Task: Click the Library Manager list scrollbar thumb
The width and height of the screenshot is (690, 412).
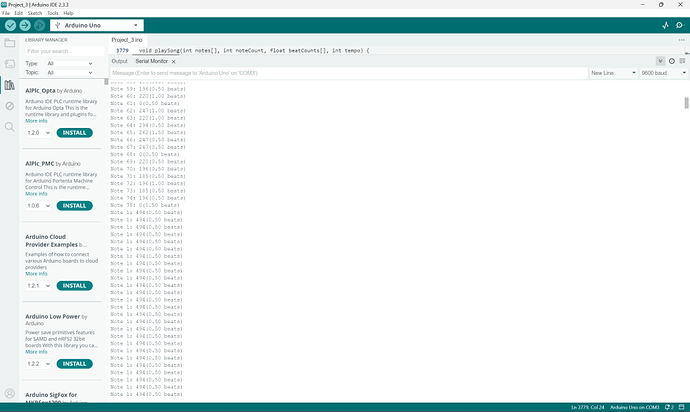Action: (x=106, y=82)
